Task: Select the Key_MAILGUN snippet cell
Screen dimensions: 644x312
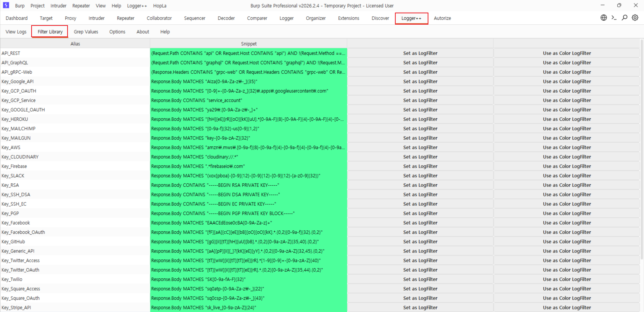Action: [x=249, y=138]
